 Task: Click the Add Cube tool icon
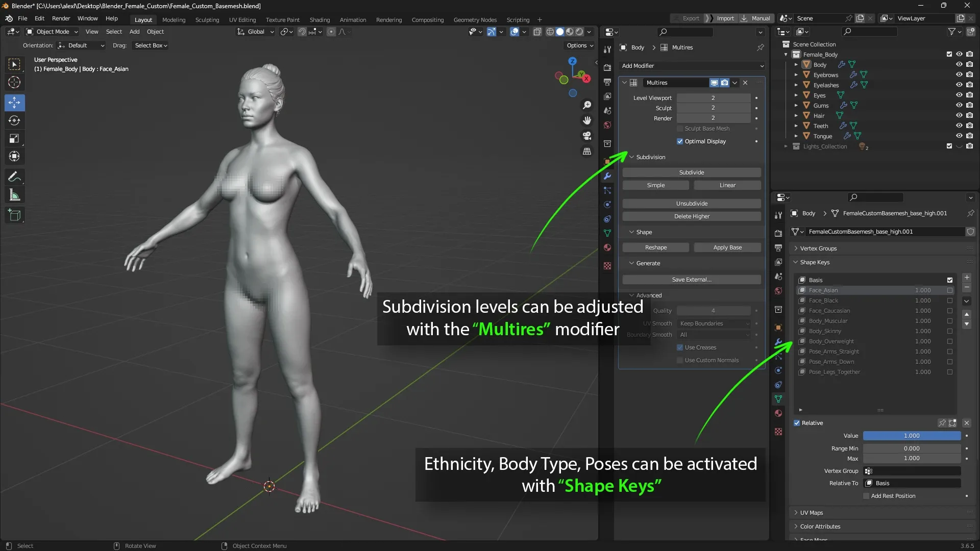pyautogui.click(x=14, y=215)
